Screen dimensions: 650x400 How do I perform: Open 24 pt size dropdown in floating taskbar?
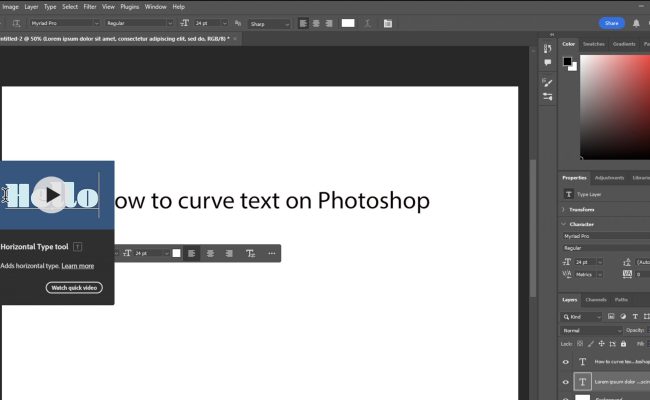click(x=152, y=253)
